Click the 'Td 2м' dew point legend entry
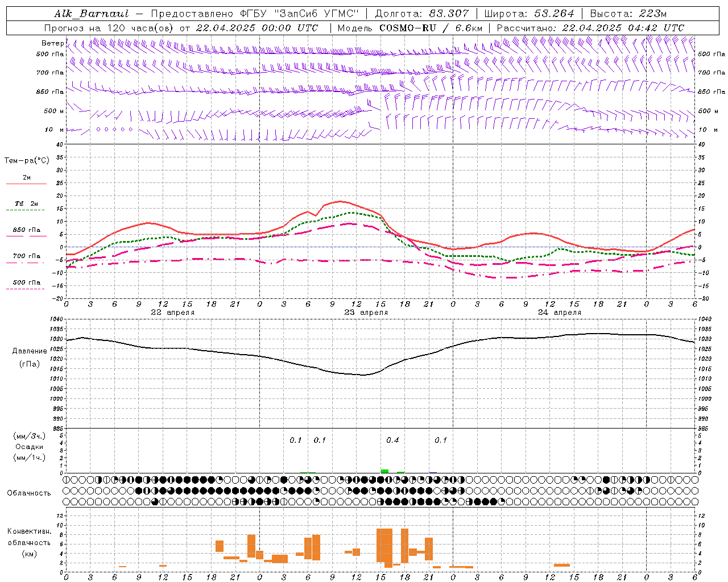728x582 pixels. [27, 203]
